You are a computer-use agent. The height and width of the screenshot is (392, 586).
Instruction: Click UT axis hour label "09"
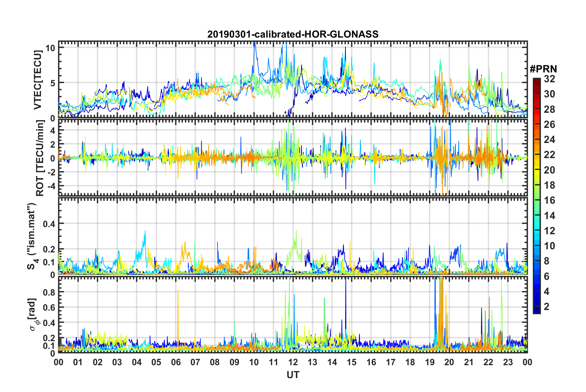[234, 362]
